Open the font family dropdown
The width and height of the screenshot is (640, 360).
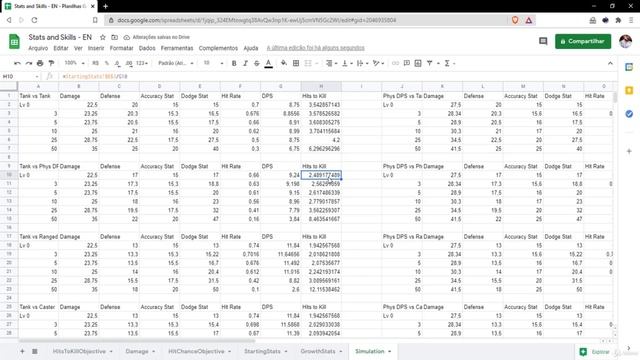click(176, 63)
